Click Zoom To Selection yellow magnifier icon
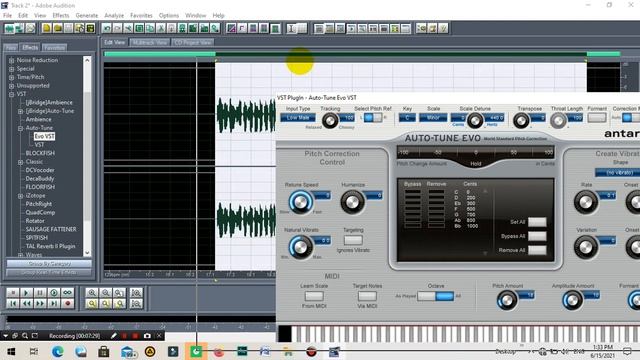The image size is (640, 360). point(92,303)
